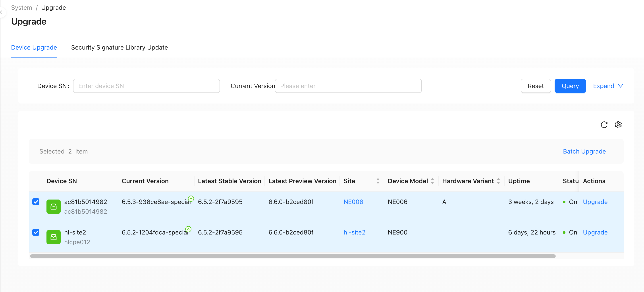Click NE900 device model cell
644x292 pixels.
(x=397, y=232)
